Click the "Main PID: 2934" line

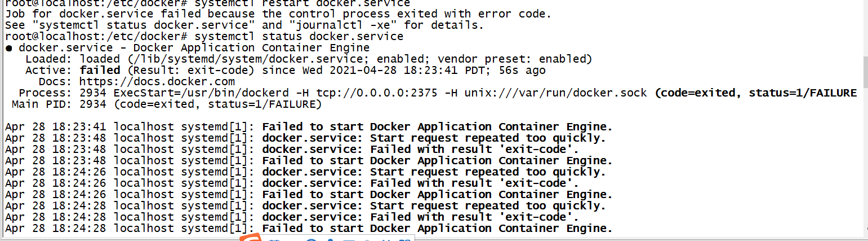point(167,104)
